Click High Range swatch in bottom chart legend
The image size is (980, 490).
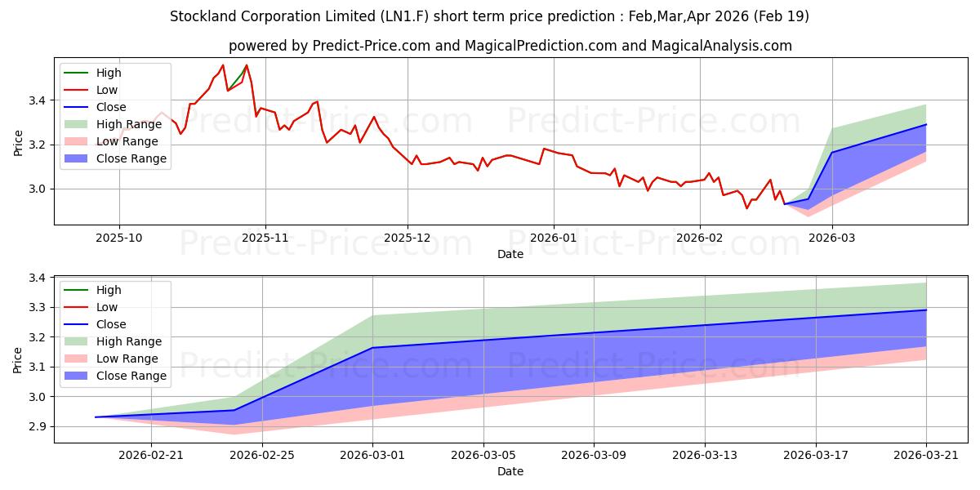[78, 341]
